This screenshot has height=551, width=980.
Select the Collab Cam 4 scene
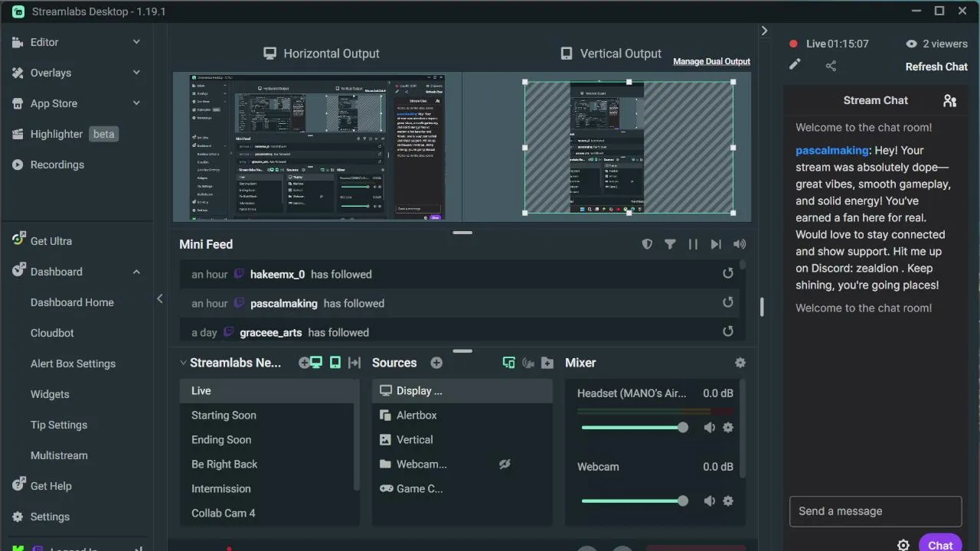[267, 513]
